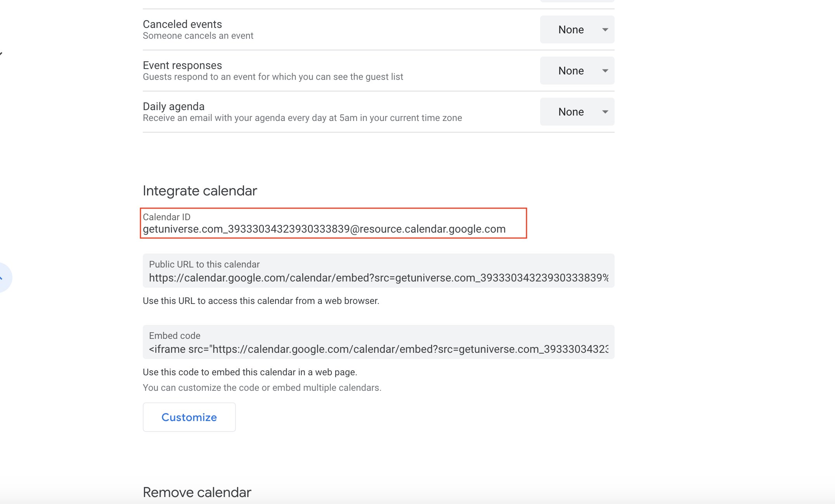835x504 pixels.
Task: Open the Daily agenda notification dropdown
Action: click(577, 112)
